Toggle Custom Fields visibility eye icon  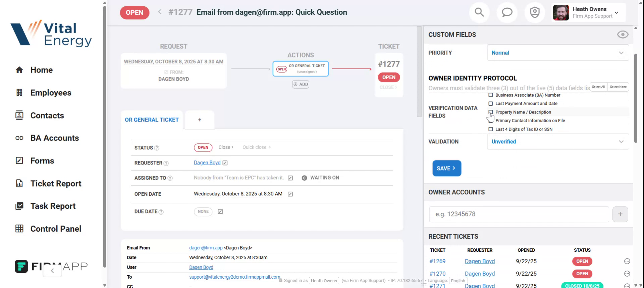coord(623,35)
